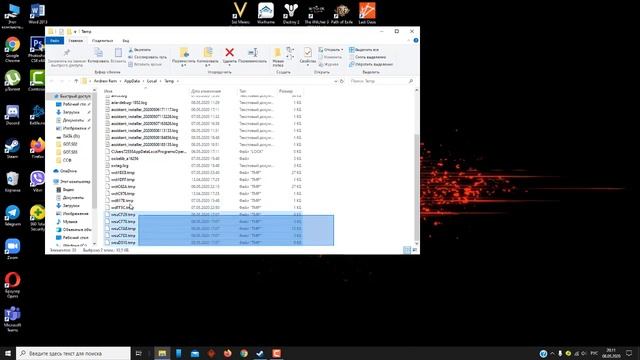
Task: Open uTorrent desktop shortcut
Action: pos(12,80)
